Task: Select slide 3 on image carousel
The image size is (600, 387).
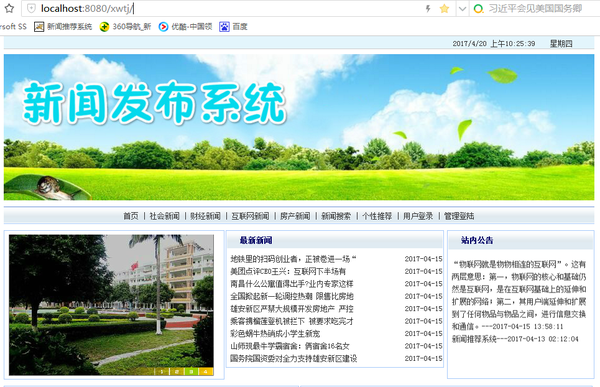Action: 191,371
